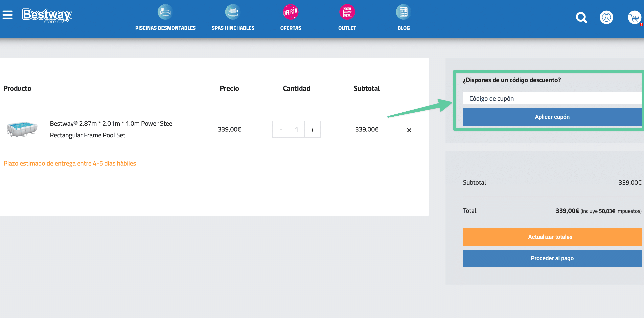644x318 pixels.
Task: Remove the pool from the cart
Action: (409, 130)
